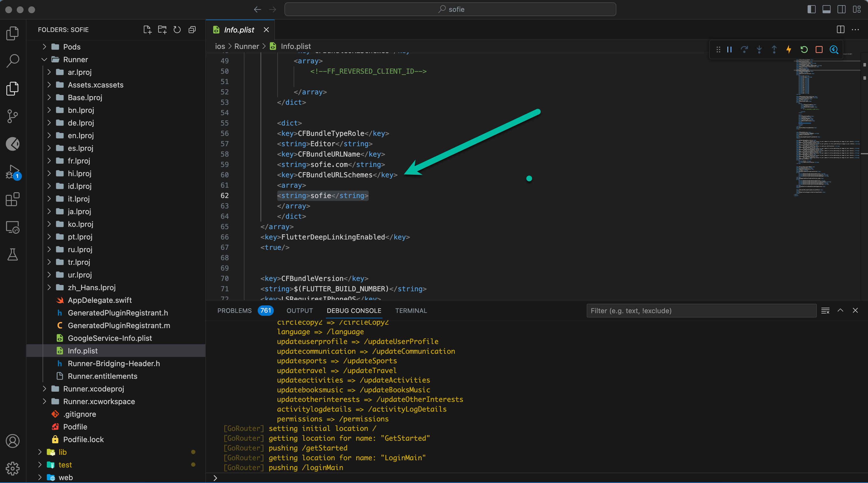
Task: Create a new file in the SOFIE explorer
Action: pyautogui.click(x=147, y=30)
